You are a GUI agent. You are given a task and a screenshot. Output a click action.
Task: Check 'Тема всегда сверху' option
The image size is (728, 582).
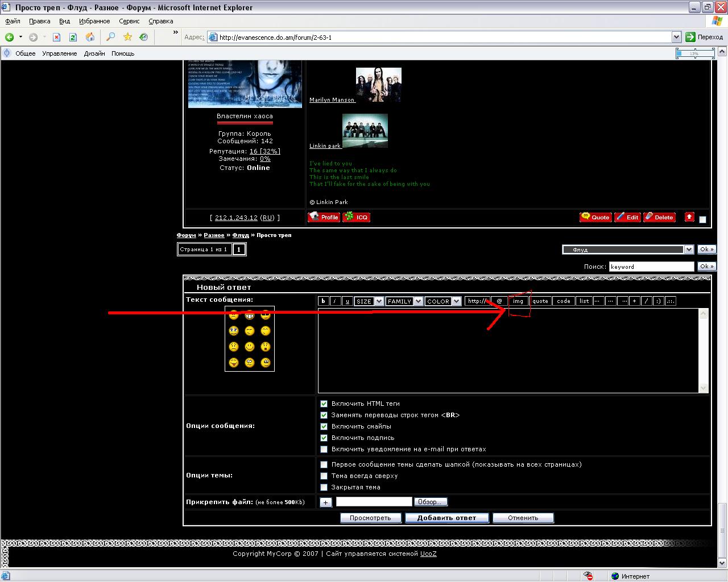click(324, 476)
